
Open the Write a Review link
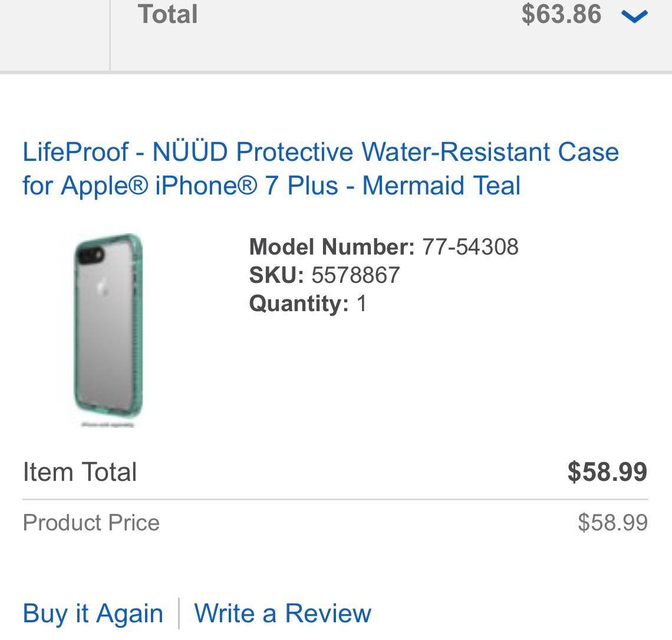(x=282, y=613)
